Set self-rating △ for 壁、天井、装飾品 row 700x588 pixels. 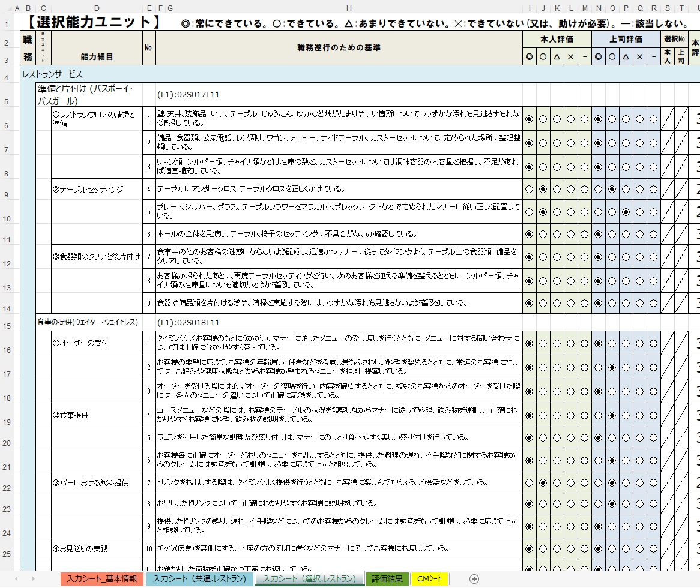[x=557, y=119]
